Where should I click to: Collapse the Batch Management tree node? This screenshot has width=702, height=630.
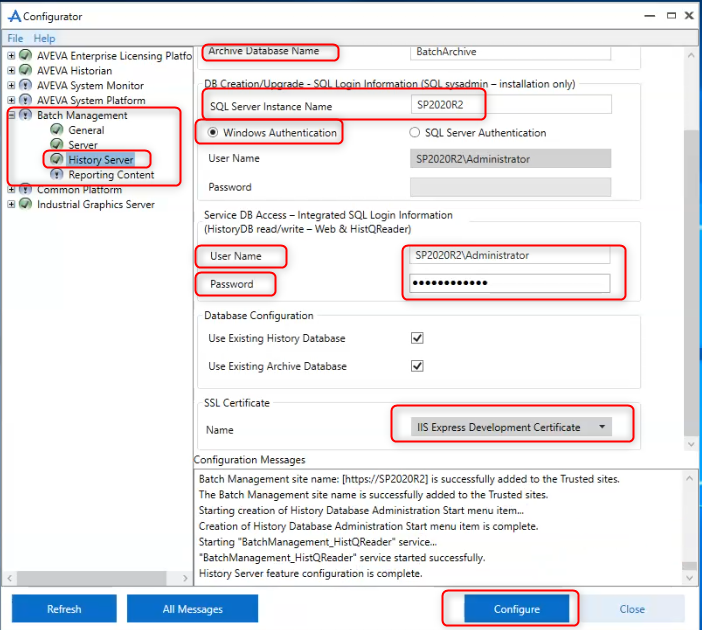[11, 115]
